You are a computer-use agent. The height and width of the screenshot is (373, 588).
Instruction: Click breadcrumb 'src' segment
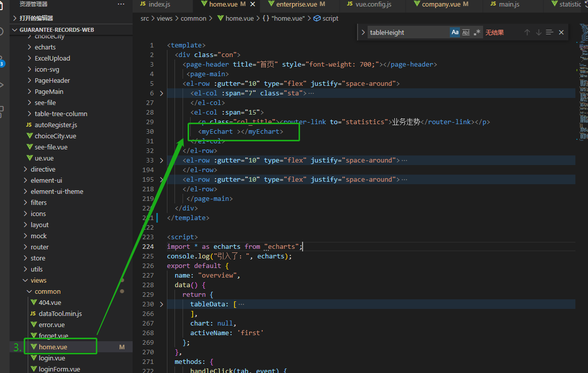[145, 18]
